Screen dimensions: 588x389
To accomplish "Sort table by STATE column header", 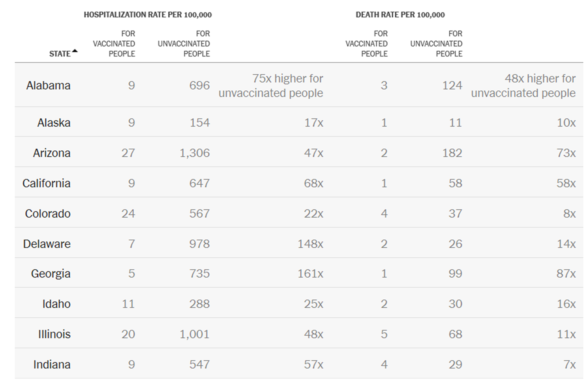I will coord(60,54).
